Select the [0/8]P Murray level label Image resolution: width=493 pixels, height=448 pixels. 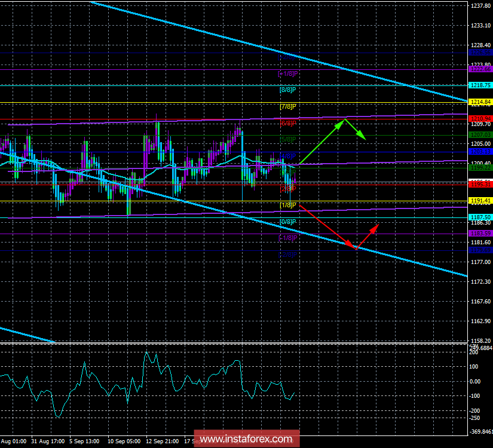coord(288,222)
